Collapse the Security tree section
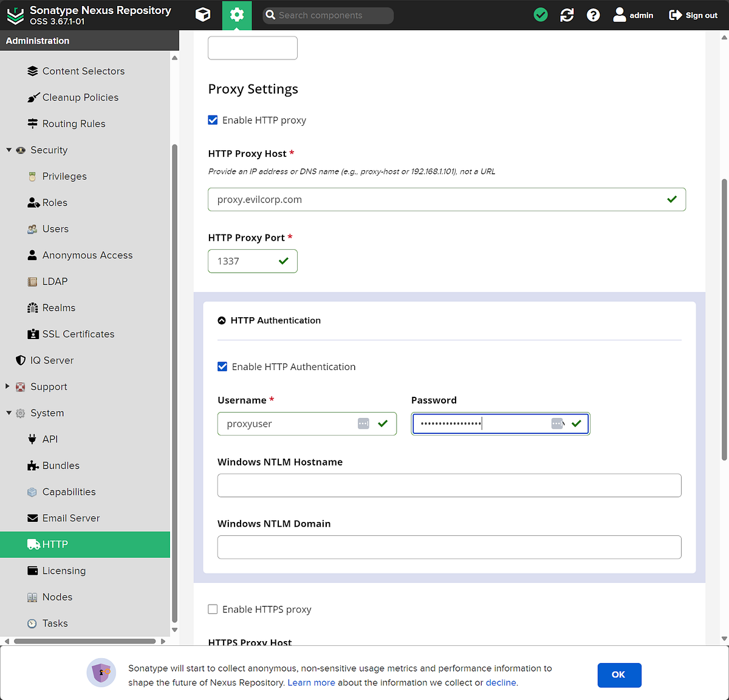The height and width of the screenshot is (700, 729). pos(9,150)
